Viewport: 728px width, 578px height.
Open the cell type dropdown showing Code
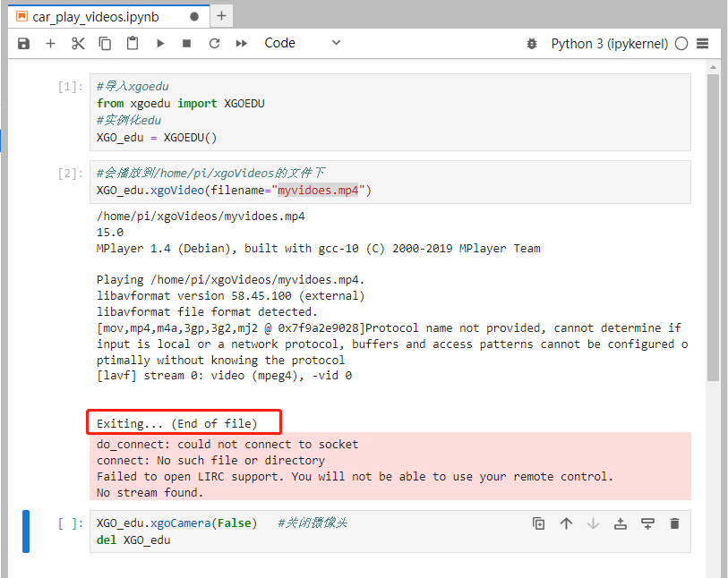(x=303, y=43)
